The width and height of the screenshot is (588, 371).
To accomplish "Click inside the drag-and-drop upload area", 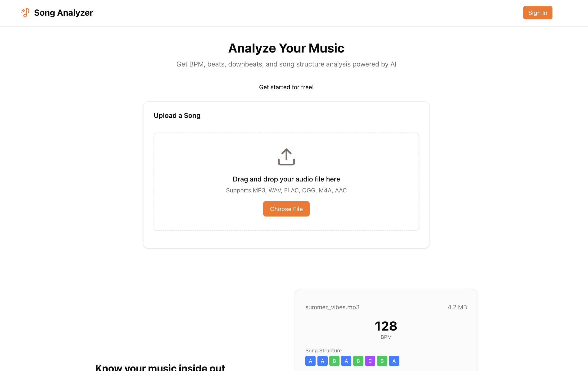I will point(286,181).
